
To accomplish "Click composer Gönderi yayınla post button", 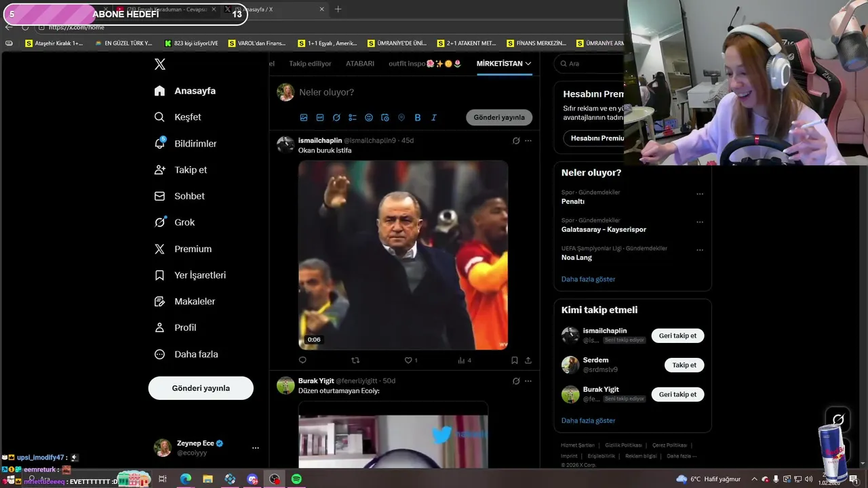I will (x=499, y=117).
